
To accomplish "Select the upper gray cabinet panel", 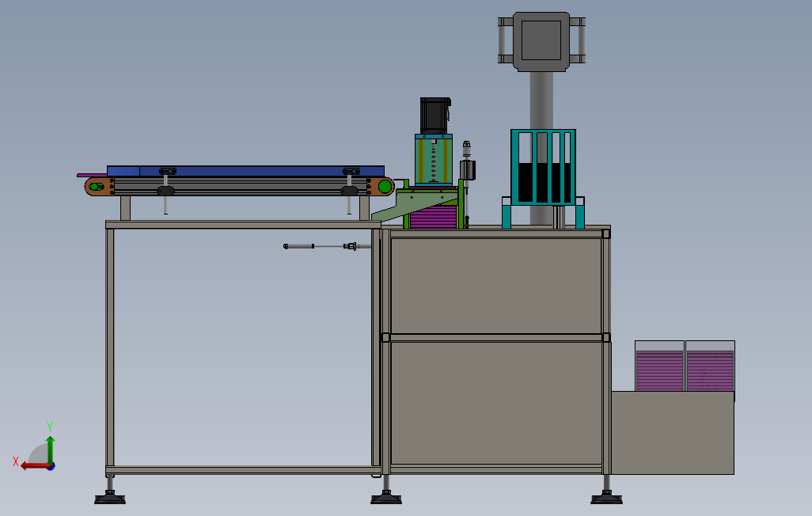I will coord(496,286).
